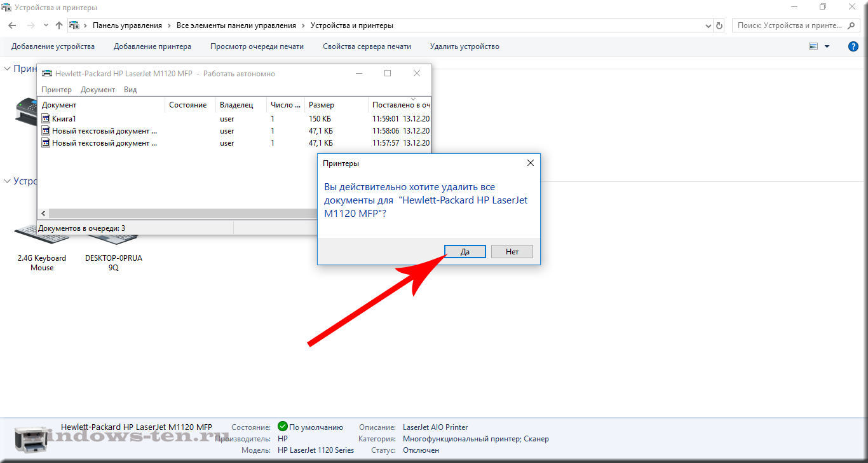Sort queue by Размер column header
The height and width of the screenshot is (463, 868).
click(336, 105)
